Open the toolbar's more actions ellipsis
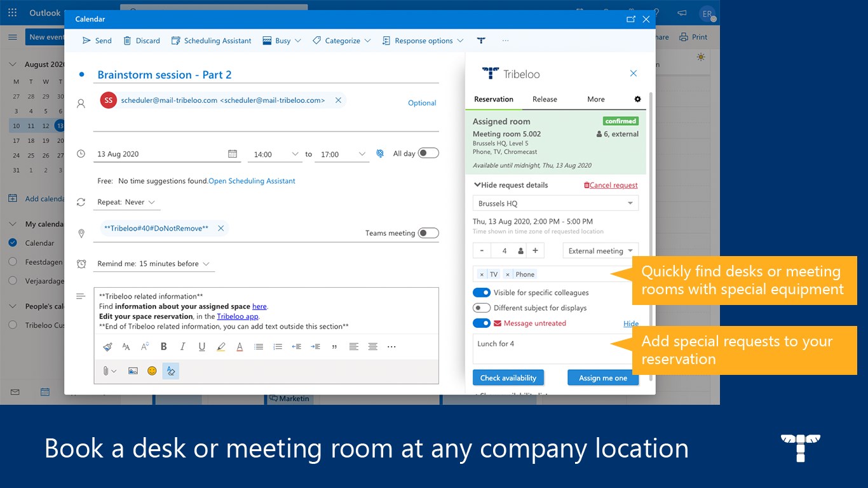The width and height of the screenshot is (868, 488). click(505, 41)
